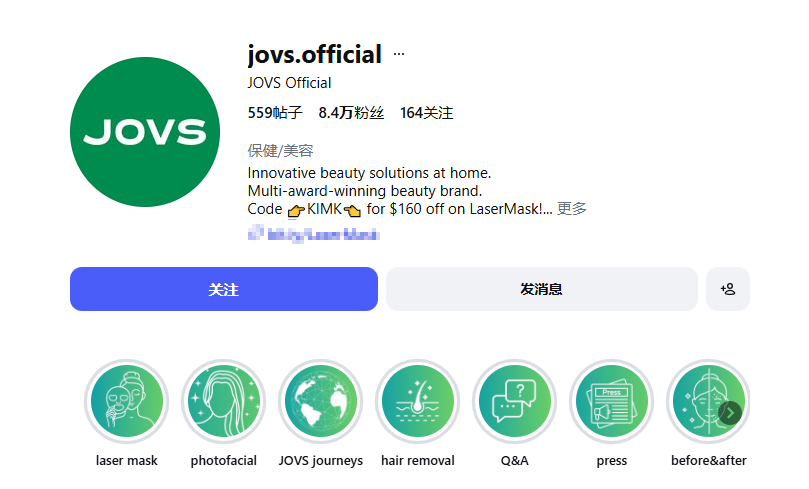This screenshot has width=809, height=489.
Task: Open the Q&A speech bubble highlight
Action: [514, 401]
